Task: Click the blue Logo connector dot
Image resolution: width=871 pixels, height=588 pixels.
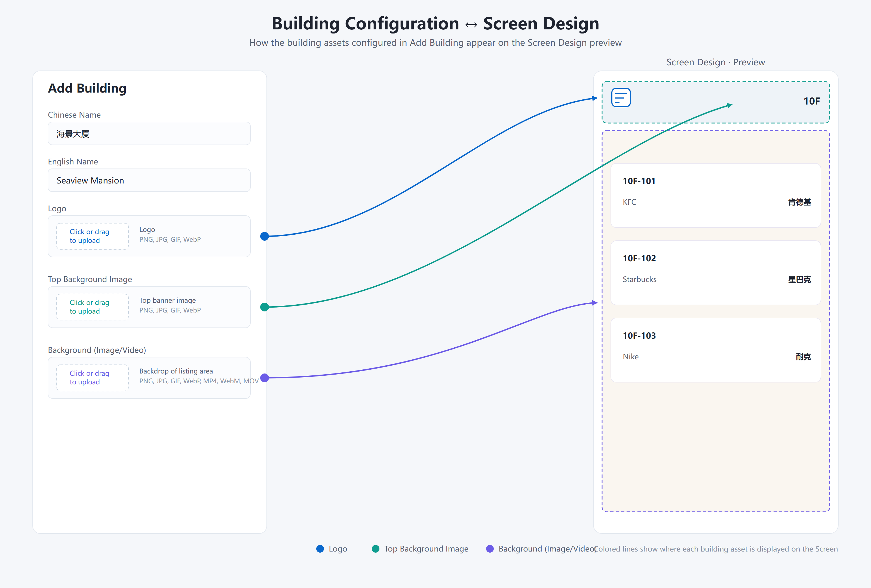Action: click(x=265, y=236)
